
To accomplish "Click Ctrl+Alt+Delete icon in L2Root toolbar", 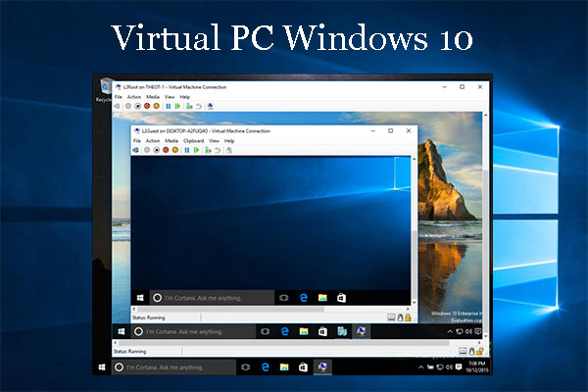I will (x=118, y=106).
